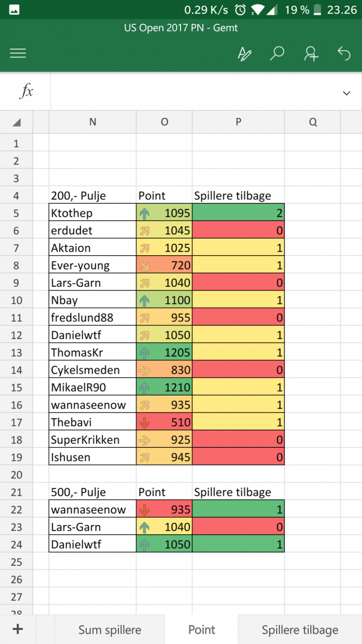Expand the formula bar chevron
Screen dimensions: 362x644
(x=346, y=93)
